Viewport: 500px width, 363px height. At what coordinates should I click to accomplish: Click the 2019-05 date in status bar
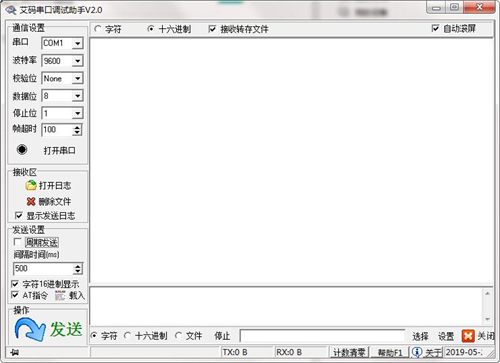(464, 352)
